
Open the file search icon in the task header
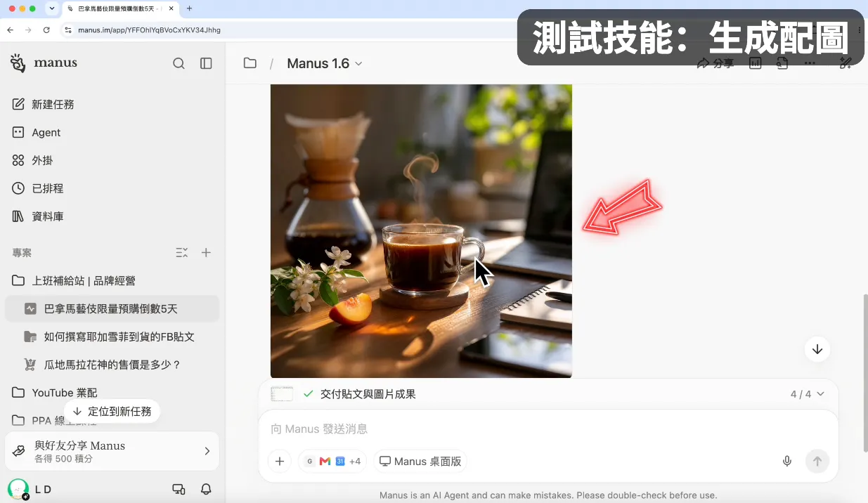[782, 63]
